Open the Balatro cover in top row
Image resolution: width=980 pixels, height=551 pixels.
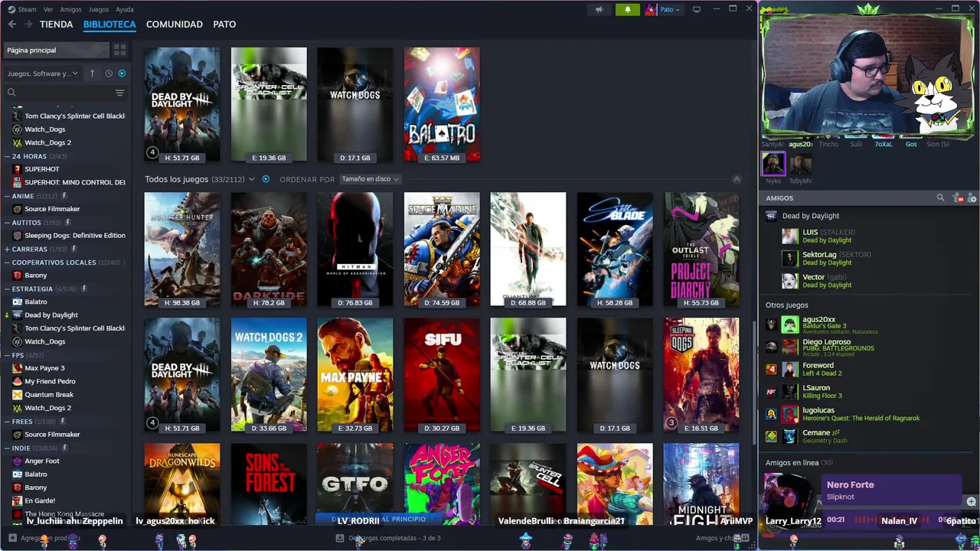click(x=442, y=104)
